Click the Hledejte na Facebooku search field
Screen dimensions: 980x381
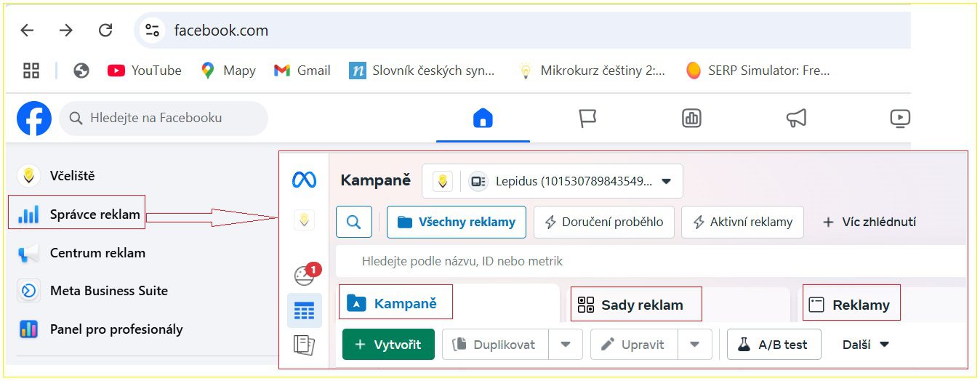164,118
